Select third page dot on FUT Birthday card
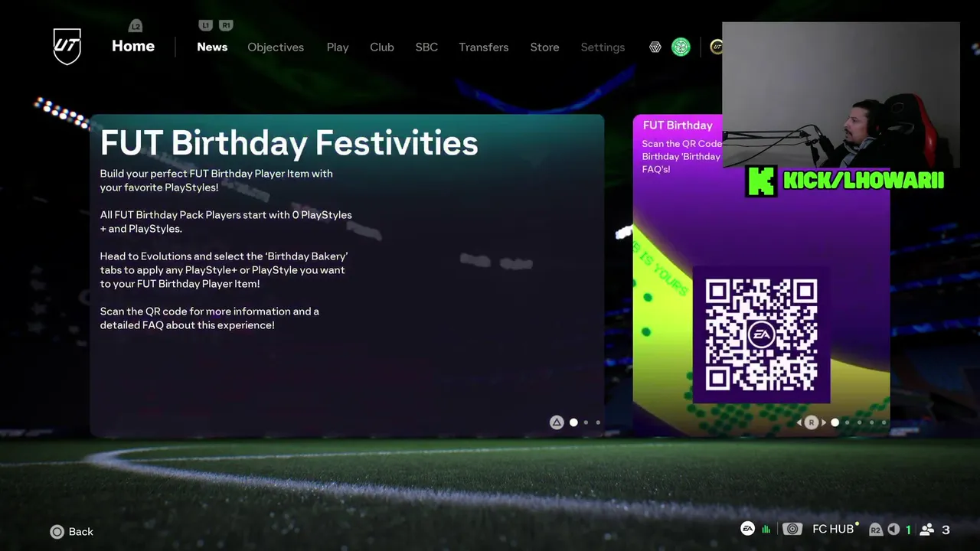 [860, 422]
